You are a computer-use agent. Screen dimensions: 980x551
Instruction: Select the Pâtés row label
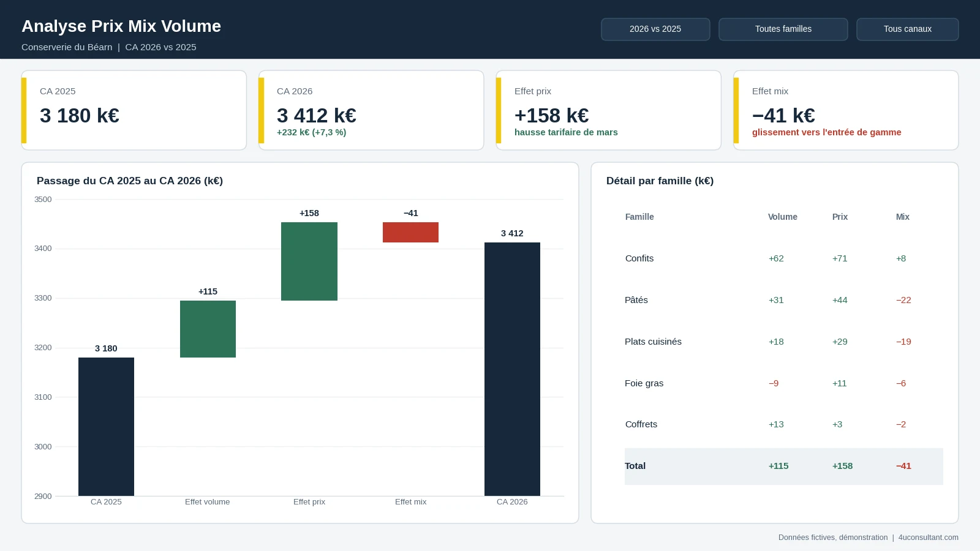(x=636, y=300)
